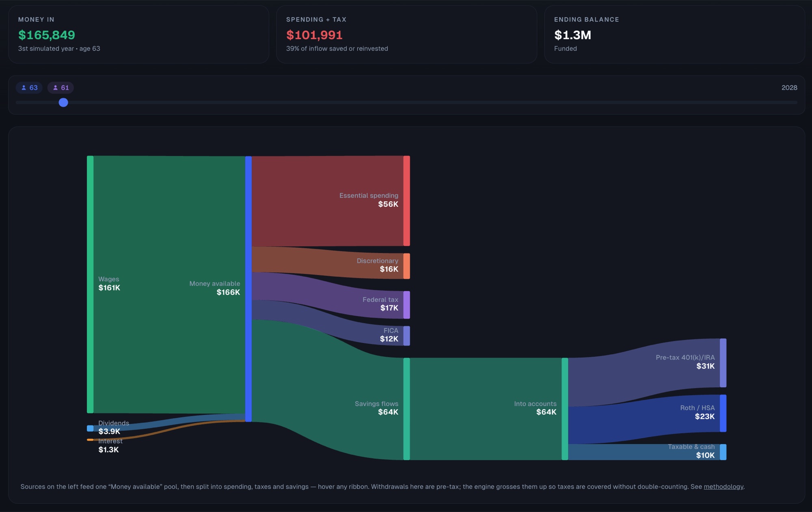Click the Pre-tax 401(k)/IRA $31K label
Image resolution: width=812 pixels, height=512 pixels.
(x=685, y=362)
